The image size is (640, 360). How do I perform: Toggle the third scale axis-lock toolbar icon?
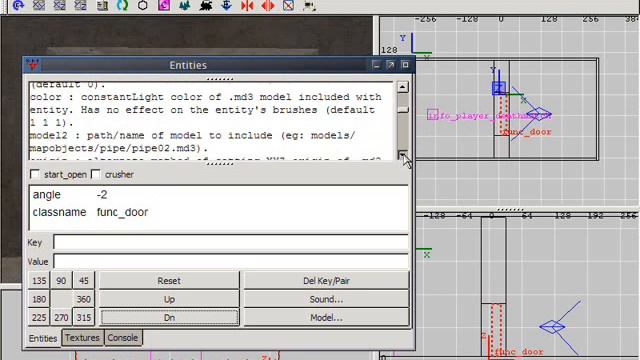80,6
